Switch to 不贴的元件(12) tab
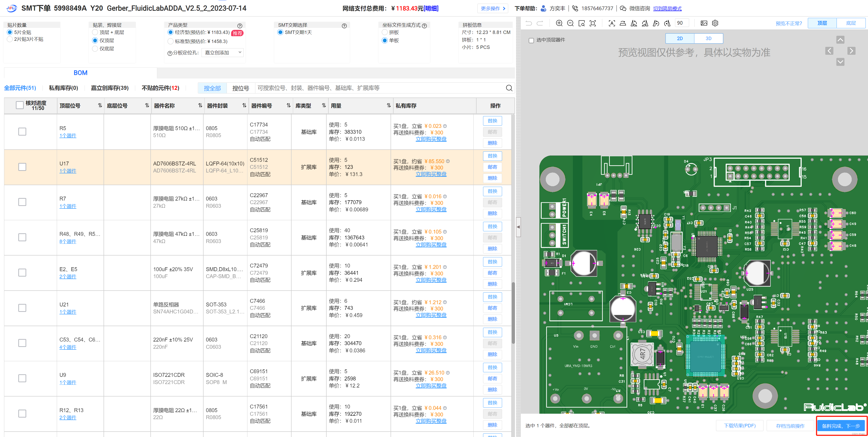Screen dimensions: 868x437 pos(160,88)
